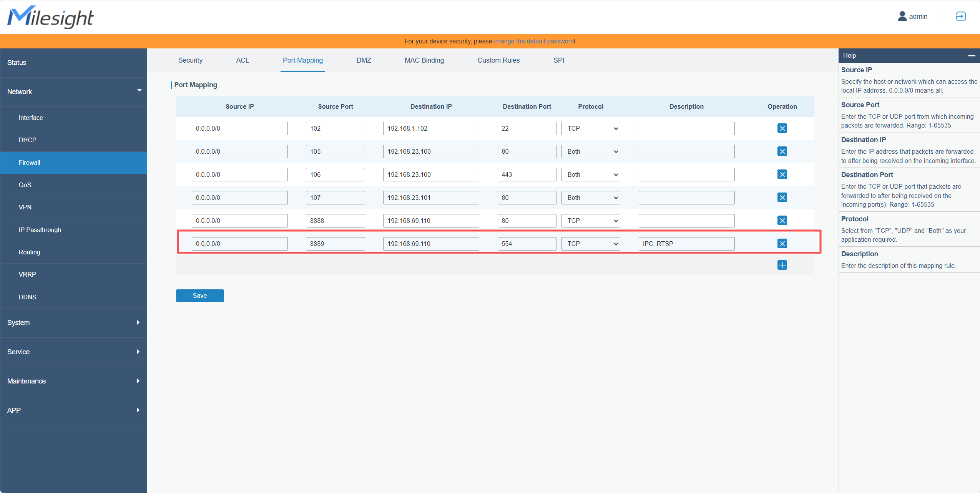
Task: Open protocol dropdown for IPC_RTSP rule
Action: [590, 244]
